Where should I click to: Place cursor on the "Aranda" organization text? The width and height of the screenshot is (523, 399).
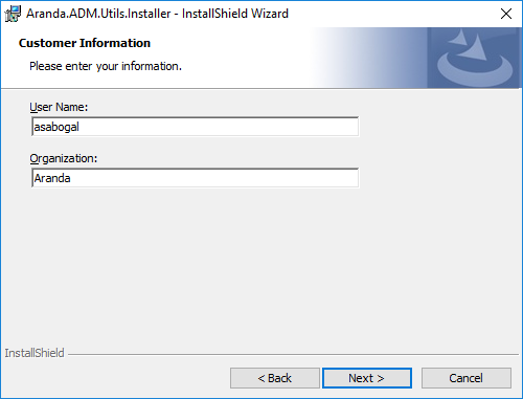pyautogui.click(x=52, y=178)
